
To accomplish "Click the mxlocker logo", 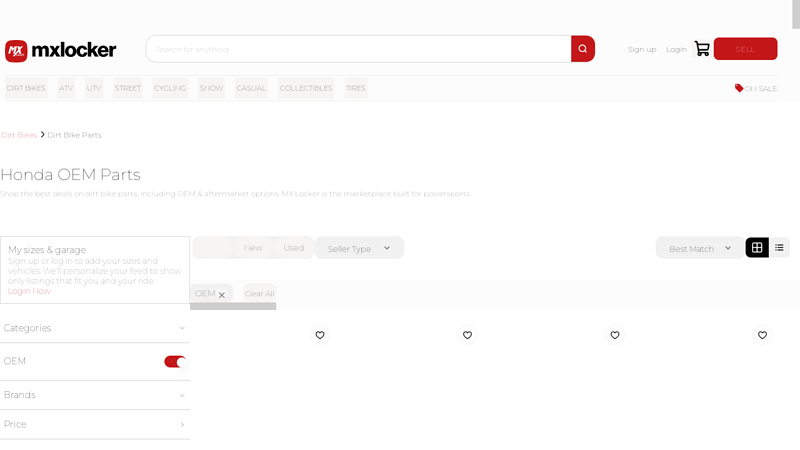I will 61,51.
